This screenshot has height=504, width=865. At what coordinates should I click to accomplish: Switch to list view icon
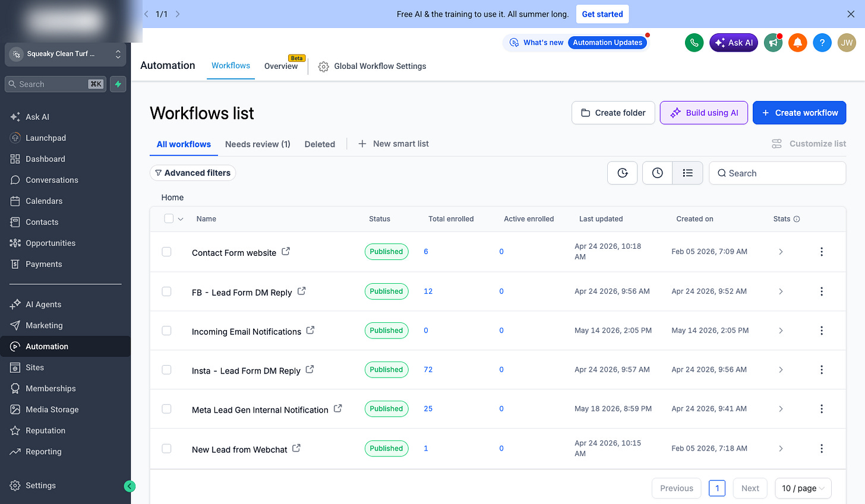tap(688, 173)
